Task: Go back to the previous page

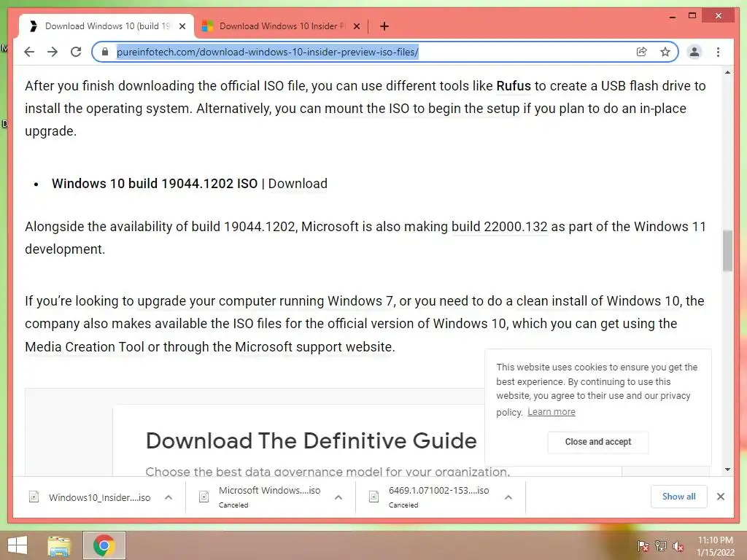Action: (x=29, y=52)
